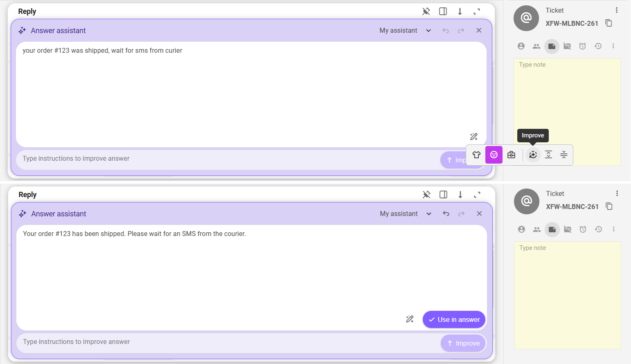This screenshot has width=631, height=364.
Task: Open the alarm reminder tab in upper ticket panel
Action: pos(582,46)
